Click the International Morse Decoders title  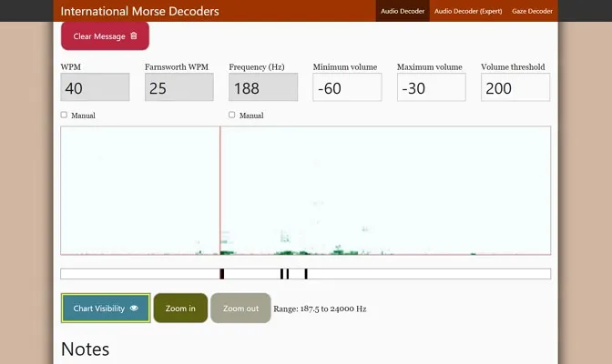[139, 12]
